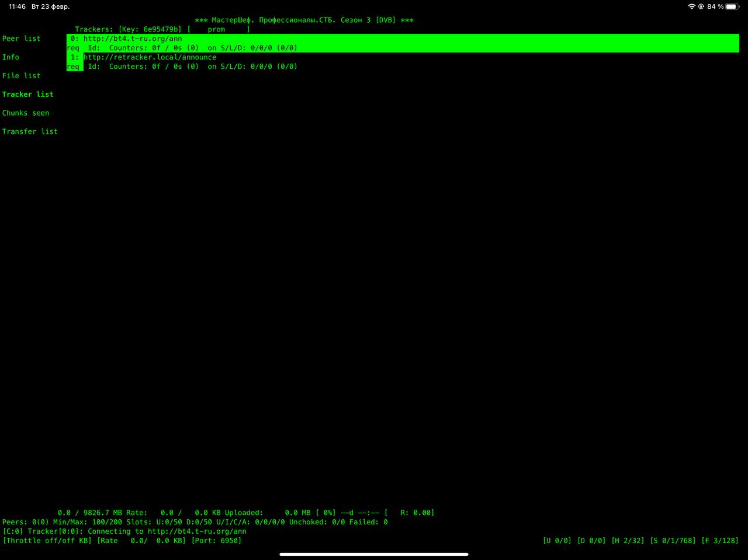
Task: Click the Min/Max: 100/200 value
Action: click(88, 522)
